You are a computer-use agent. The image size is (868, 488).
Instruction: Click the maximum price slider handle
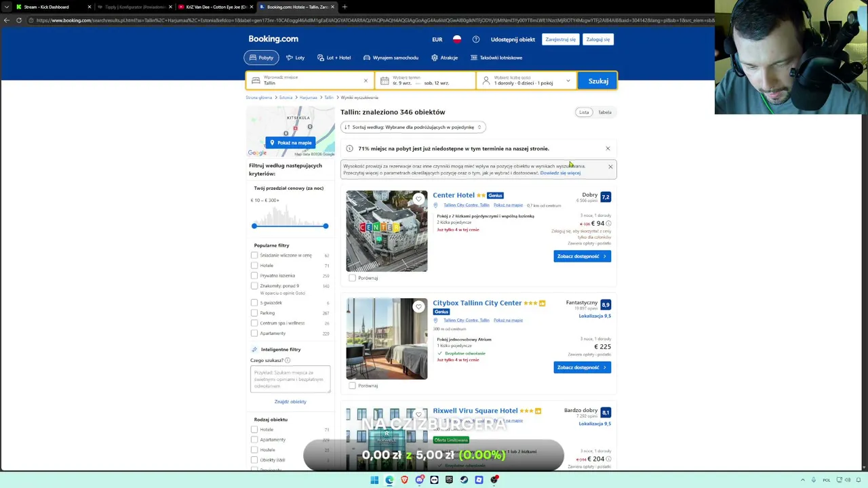(325, 226)
